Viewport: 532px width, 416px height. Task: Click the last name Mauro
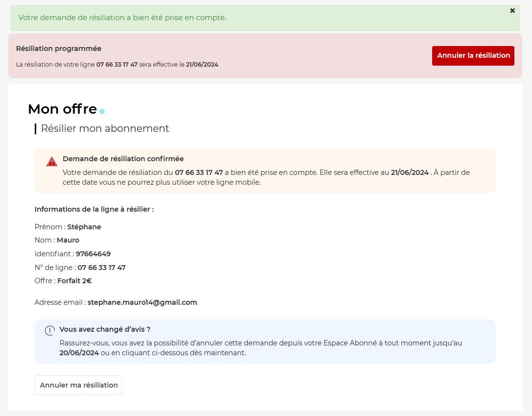pos(68,240)
